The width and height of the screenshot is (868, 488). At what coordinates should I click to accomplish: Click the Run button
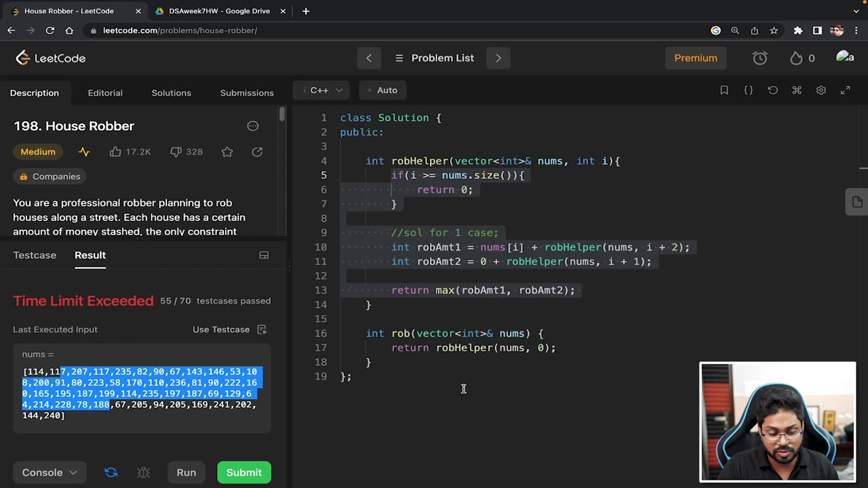point(186,472)
